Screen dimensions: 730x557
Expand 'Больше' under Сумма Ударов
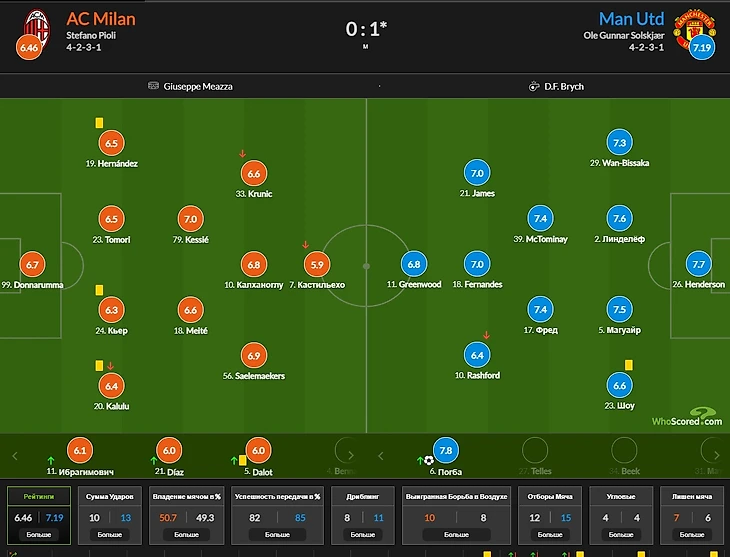(112, 536)
